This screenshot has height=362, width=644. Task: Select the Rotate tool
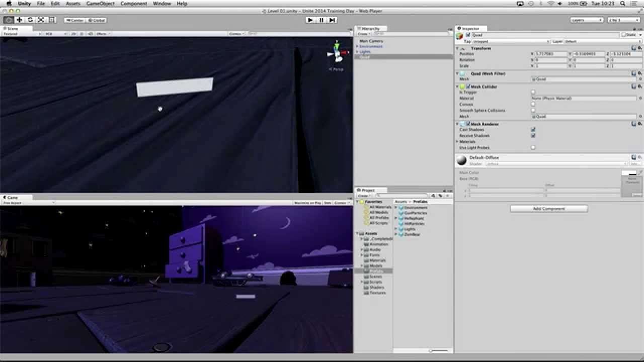tap(30, 20)
